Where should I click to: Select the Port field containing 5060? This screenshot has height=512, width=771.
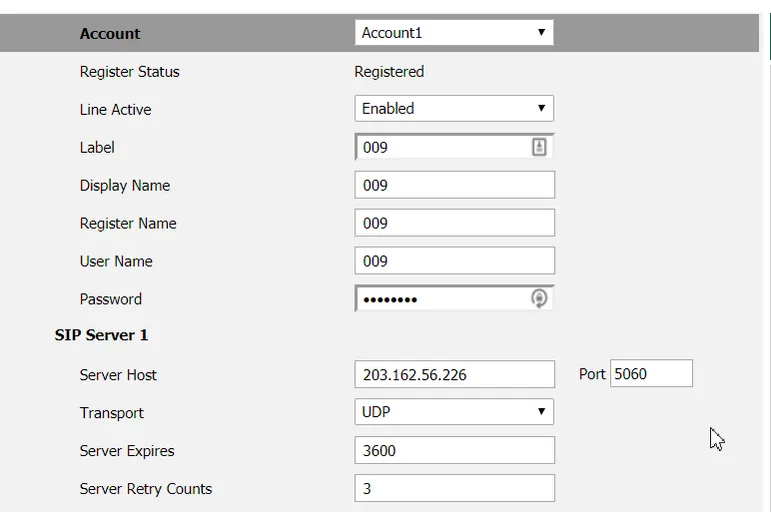click(x=651, y=374)
